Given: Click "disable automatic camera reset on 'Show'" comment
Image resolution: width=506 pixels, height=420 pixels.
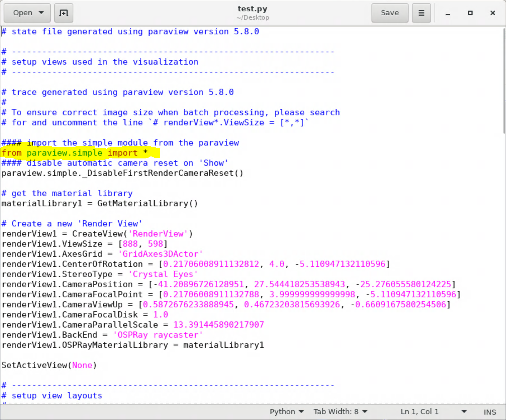Looking at the screenshot, I should [115, 163].
